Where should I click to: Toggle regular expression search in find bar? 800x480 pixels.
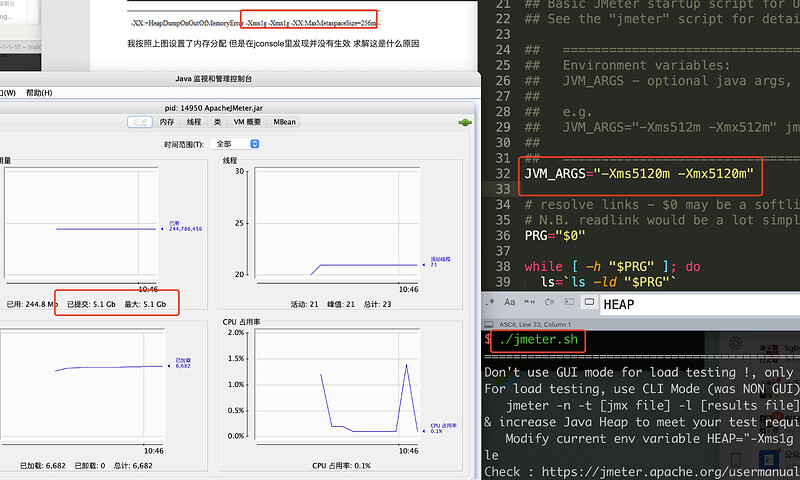click(490, 301)
